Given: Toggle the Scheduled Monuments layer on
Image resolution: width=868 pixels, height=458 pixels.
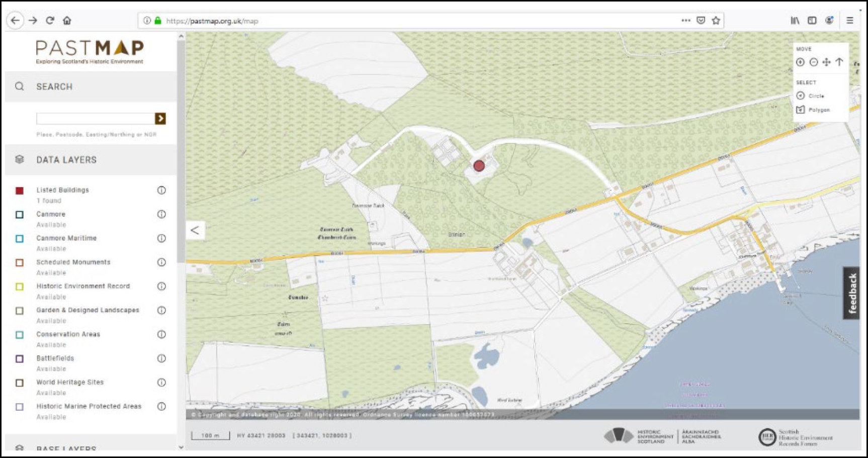Looking at the screenshot, I should point(20,262).
